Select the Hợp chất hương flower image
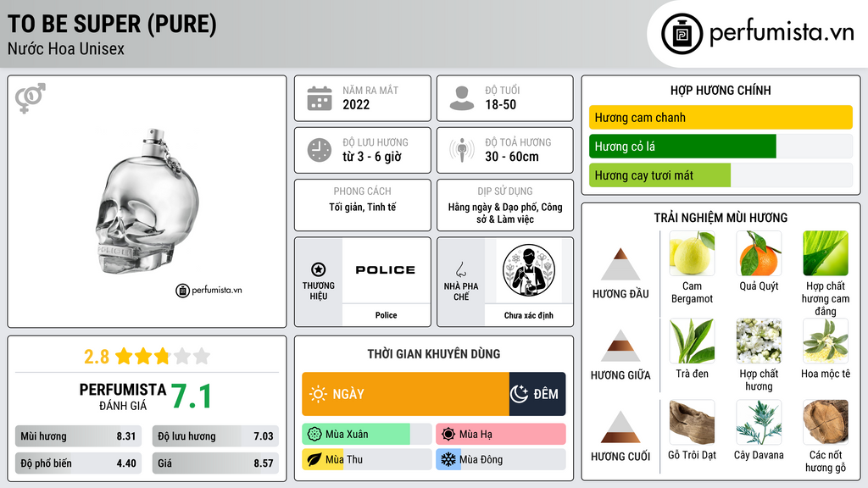The width and height of the screenshot is (868, 488). (x=759, y=341)
